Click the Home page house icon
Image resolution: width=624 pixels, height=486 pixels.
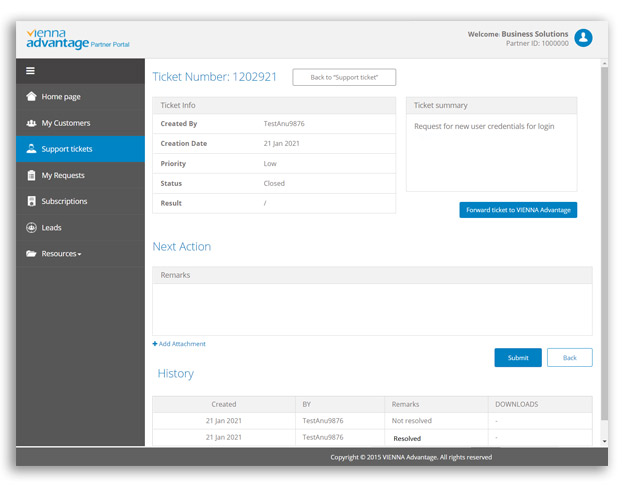pos(31,97)
